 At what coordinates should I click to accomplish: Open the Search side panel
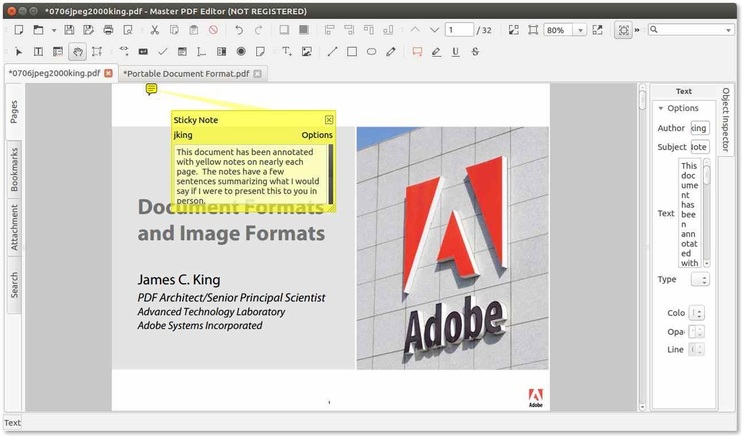(x=14, y=285)
